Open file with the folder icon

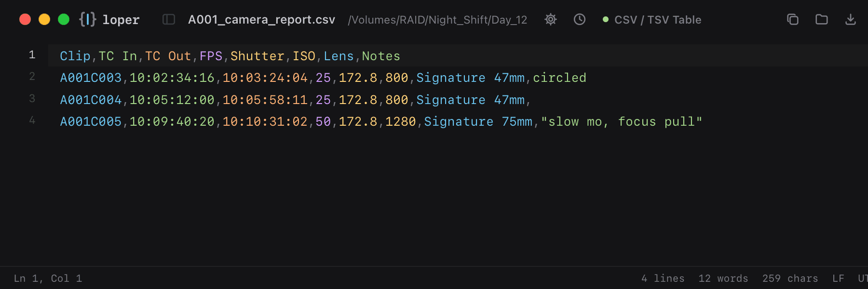pos(822,19)
